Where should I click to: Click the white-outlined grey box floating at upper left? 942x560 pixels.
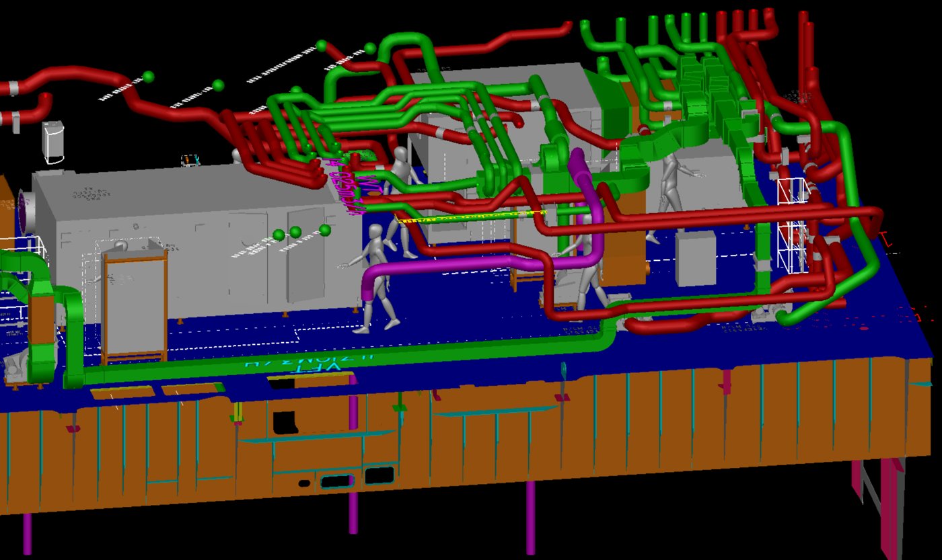click(53, 142)
